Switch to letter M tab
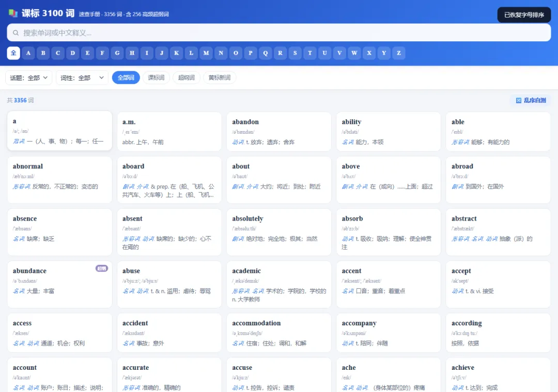This screenshot has width=558, height=392. [x=206, y=53]
